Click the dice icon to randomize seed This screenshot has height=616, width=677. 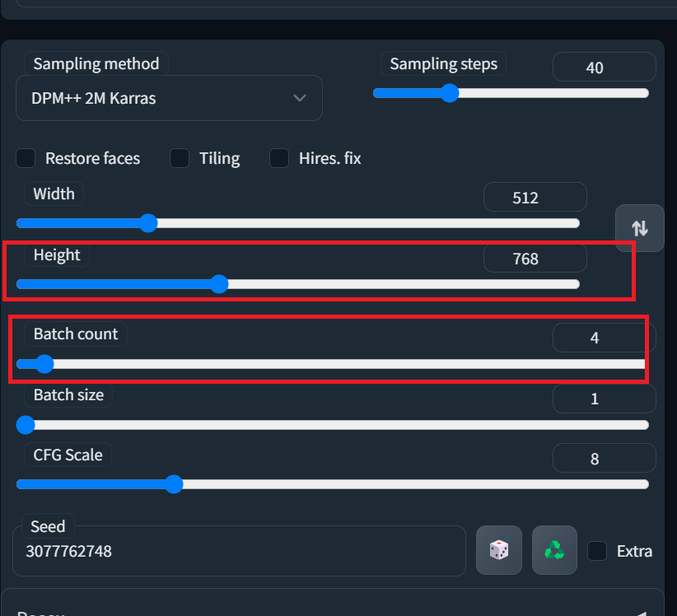tap(499, 550)
